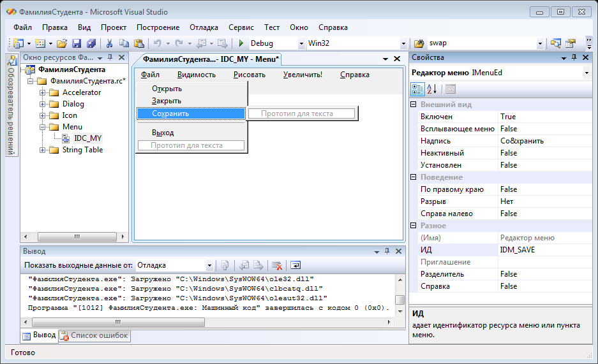Click the horizontal scrollbar thumb of the Вывод pane
Screen dimensions: 598x364
coord(118,322)
